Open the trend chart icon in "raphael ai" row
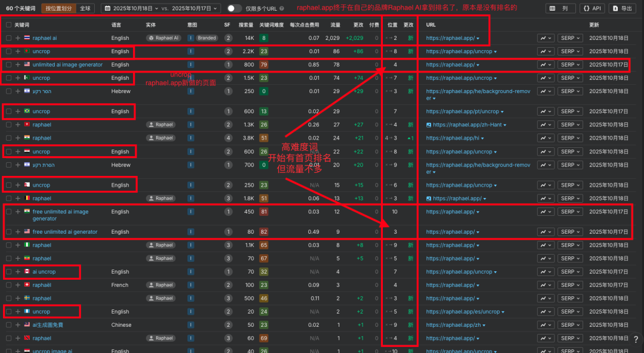The height and width of the screenshot is (353, 644). 546,38
